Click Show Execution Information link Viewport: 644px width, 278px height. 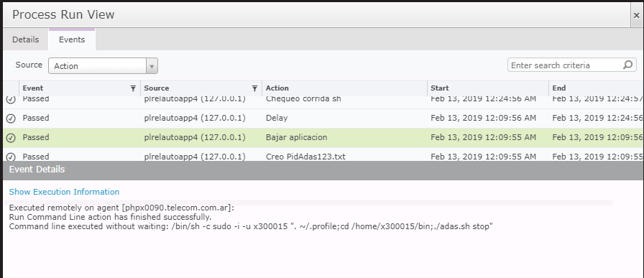(64, 192)
